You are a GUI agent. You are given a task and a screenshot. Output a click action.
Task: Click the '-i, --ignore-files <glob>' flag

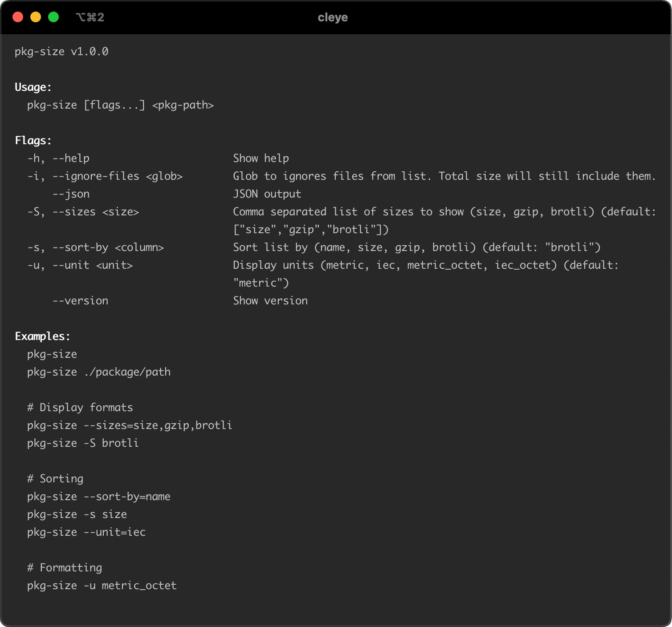pos(105,176)
